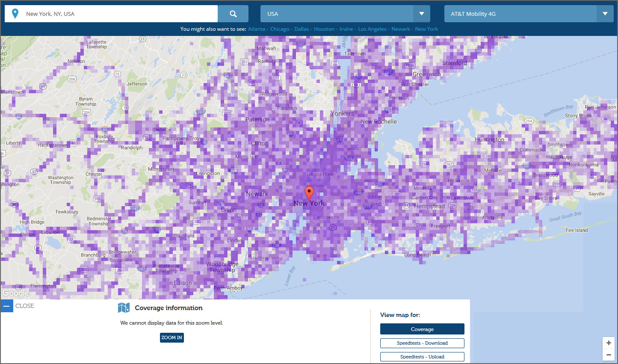Click the Stamford label on the map

pos(455,63)
